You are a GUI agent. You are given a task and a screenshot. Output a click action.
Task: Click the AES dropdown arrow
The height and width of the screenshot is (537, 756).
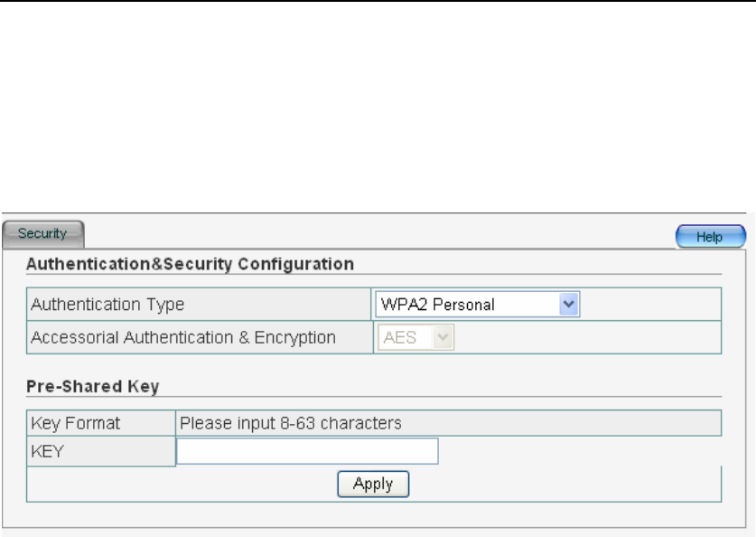[443, 337]
